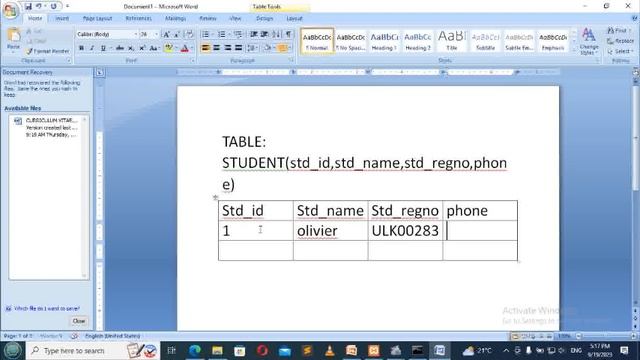The height and width of the screenshot is (360, 640).
Task: Close the Document Recovery pane
Action: (x=79, y=321)
